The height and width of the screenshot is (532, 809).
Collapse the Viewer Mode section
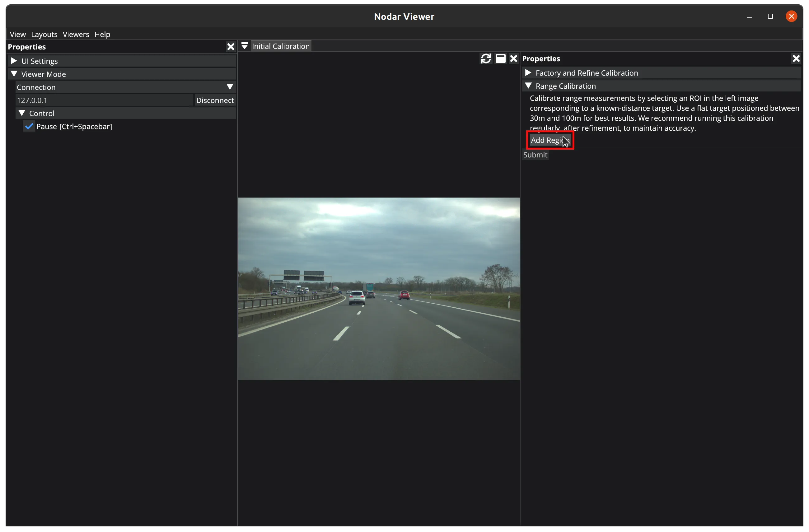(x=14, y=74)
